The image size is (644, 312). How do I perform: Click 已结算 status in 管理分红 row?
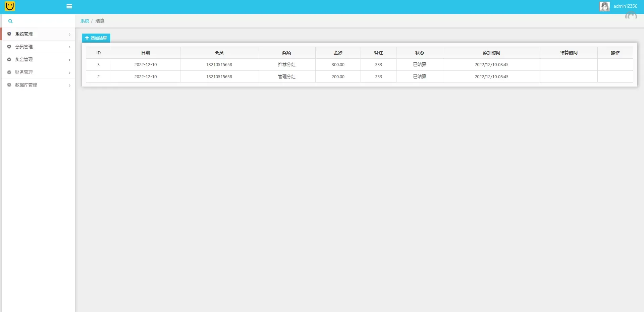[x=420, y=77]
